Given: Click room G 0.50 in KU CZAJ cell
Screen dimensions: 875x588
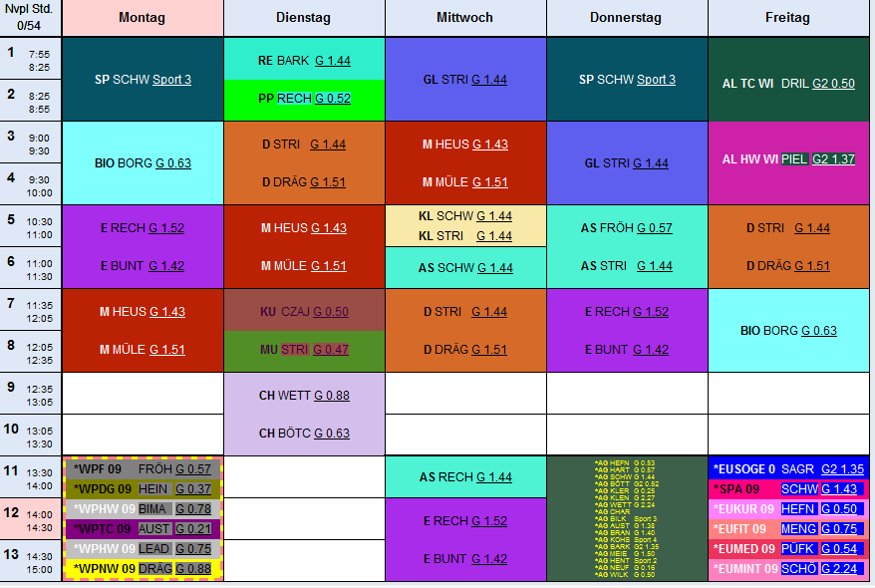Looking at the screenshot, I should pyautogui.click(x=330, y=312).
